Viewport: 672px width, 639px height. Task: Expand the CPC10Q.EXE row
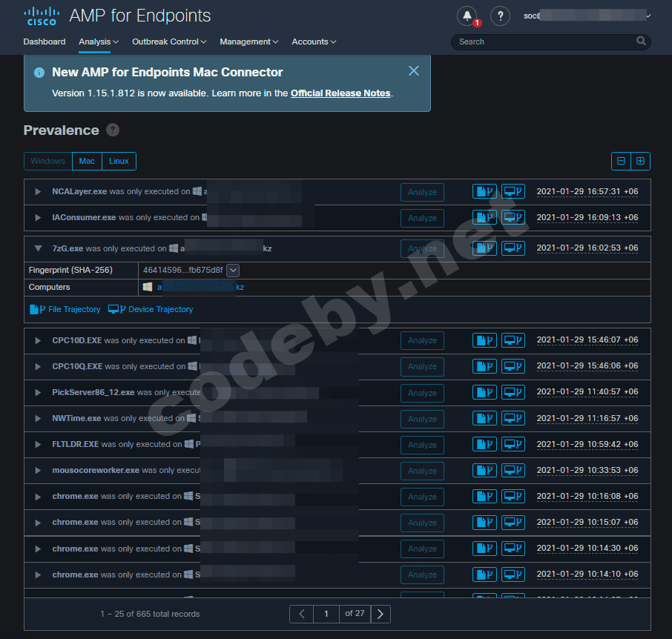coord(38,367)
